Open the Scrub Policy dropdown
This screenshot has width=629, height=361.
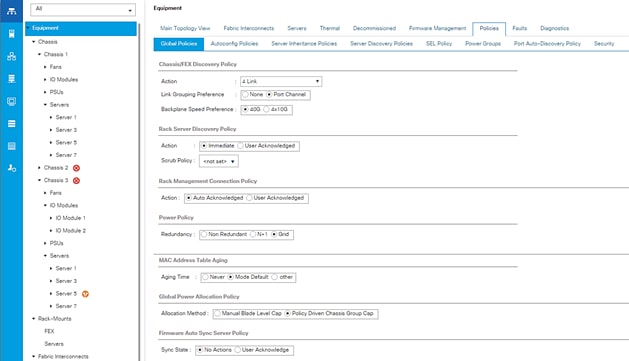point(219,161)
